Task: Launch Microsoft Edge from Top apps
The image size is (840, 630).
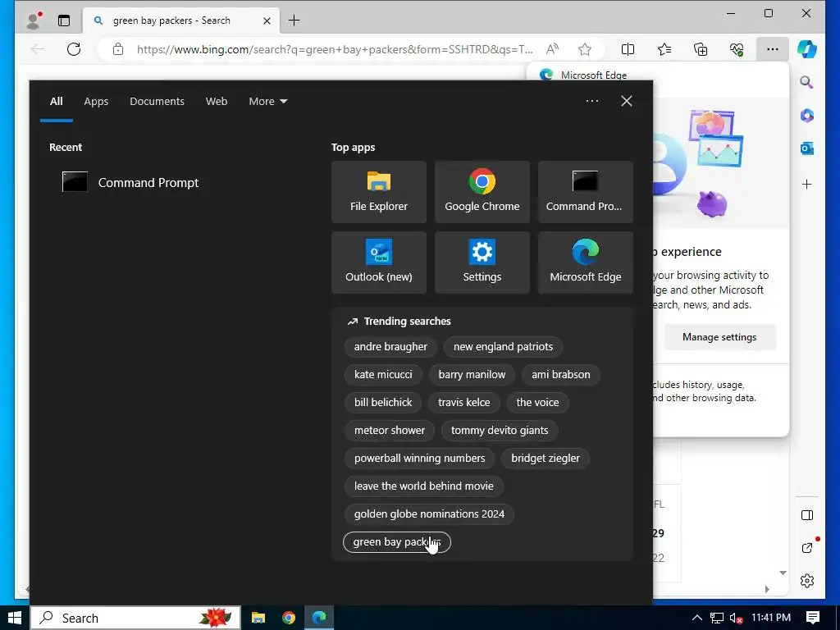Action: (x=586, y=262)
